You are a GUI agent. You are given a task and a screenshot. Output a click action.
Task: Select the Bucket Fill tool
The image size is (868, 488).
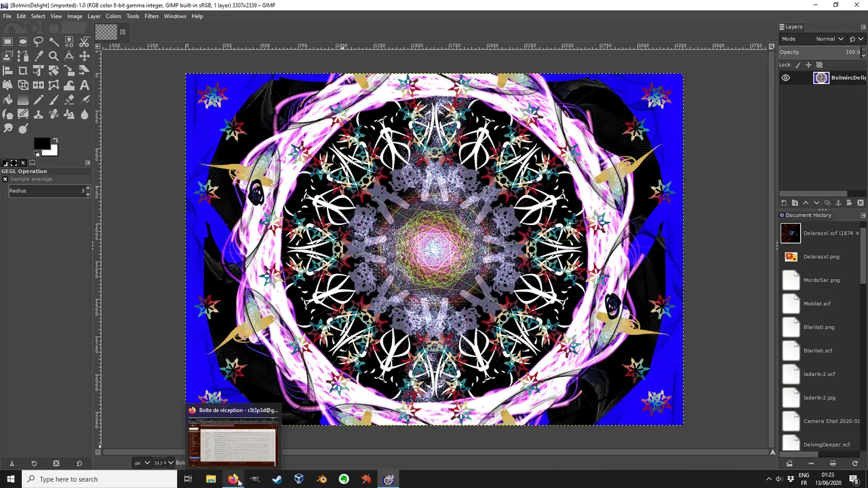[x=7, y=100]
